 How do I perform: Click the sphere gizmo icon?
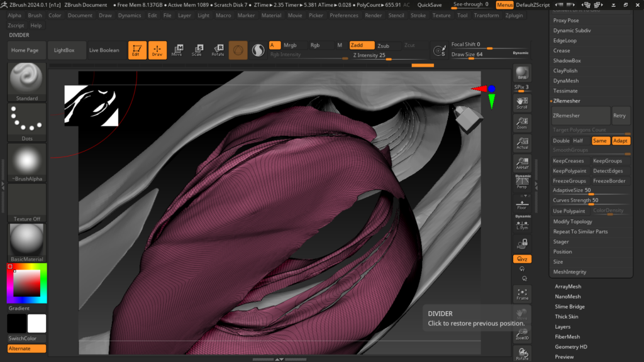pyautogui.click(x=238, y=50)
